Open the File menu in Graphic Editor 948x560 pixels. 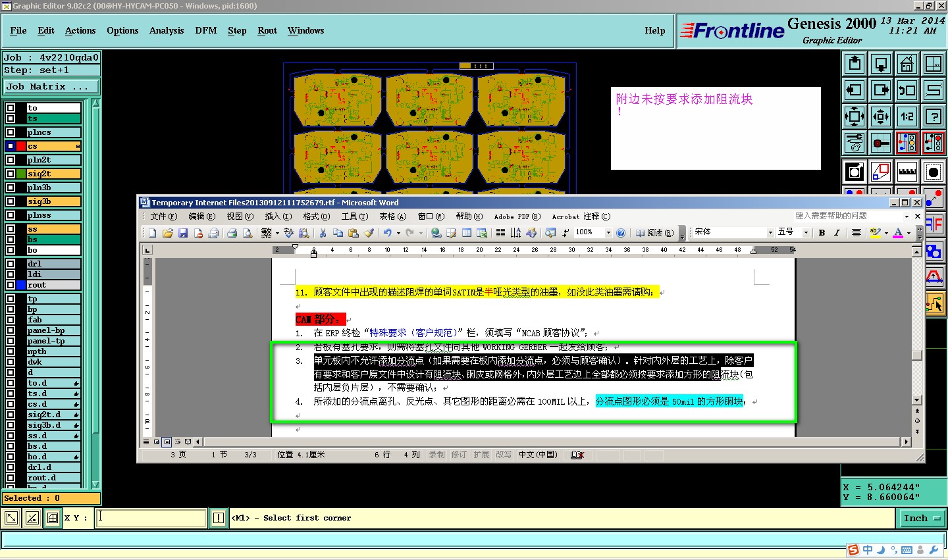pyautogui.click(x=18, y=31)
